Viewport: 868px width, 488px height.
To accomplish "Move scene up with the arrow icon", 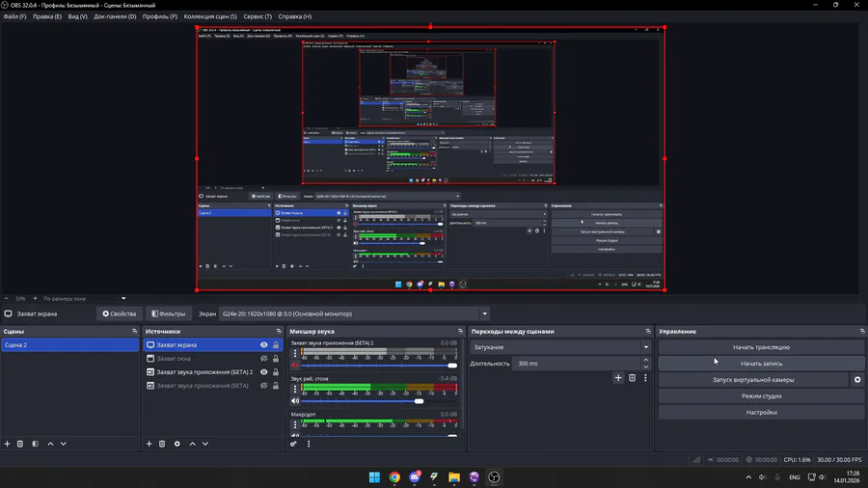I will click(x=50, y=444).
